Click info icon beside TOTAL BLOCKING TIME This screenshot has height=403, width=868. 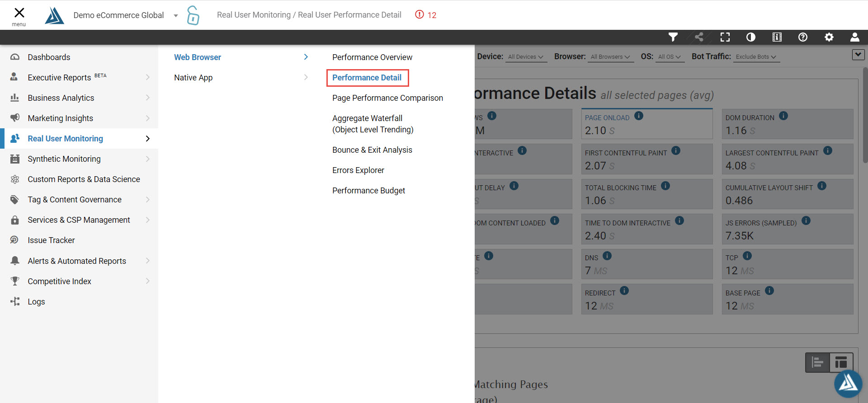coord(665,186)
